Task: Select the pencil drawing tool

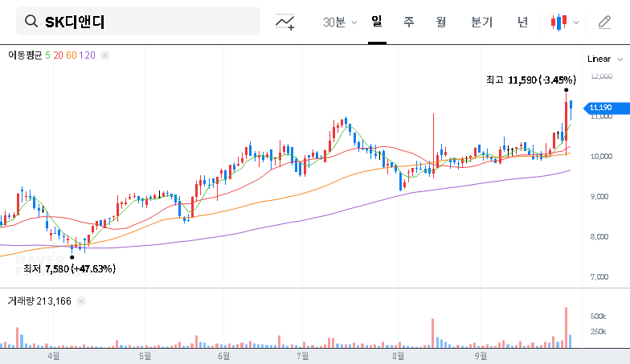Action: pyautogui.click(x=604, y=22)
